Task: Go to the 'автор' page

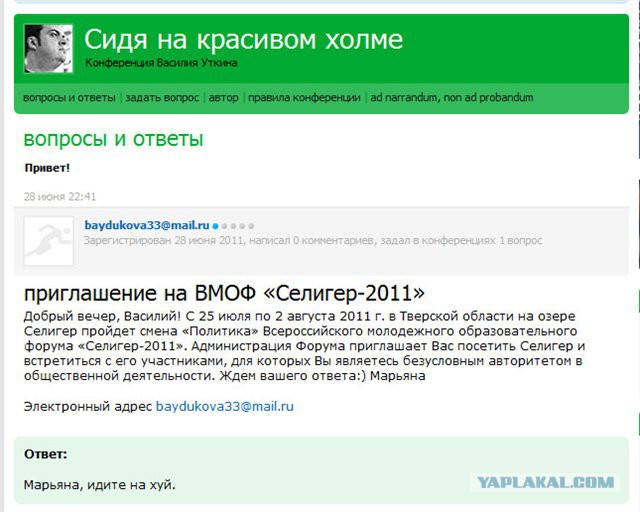Action: [223, 98]
